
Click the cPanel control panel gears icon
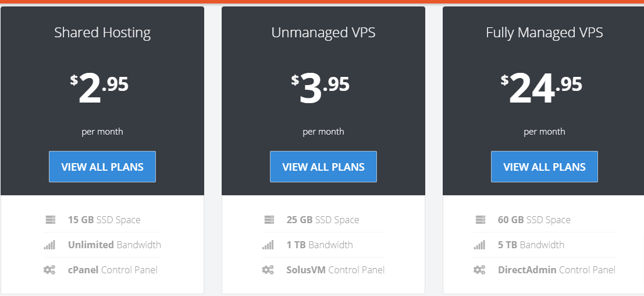[x=49, y=270]
